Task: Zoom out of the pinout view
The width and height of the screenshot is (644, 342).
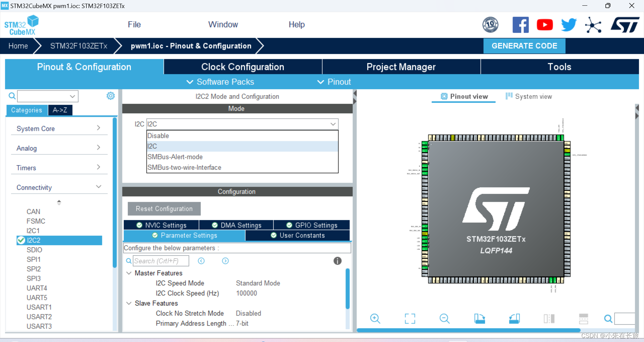Action: 444,318
